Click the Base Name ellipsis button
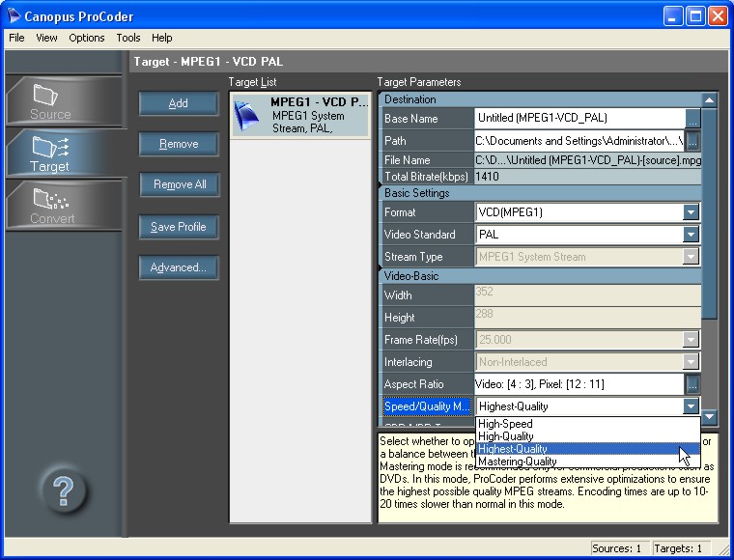Viewport: 734px width, 560px height. [692, 119]
